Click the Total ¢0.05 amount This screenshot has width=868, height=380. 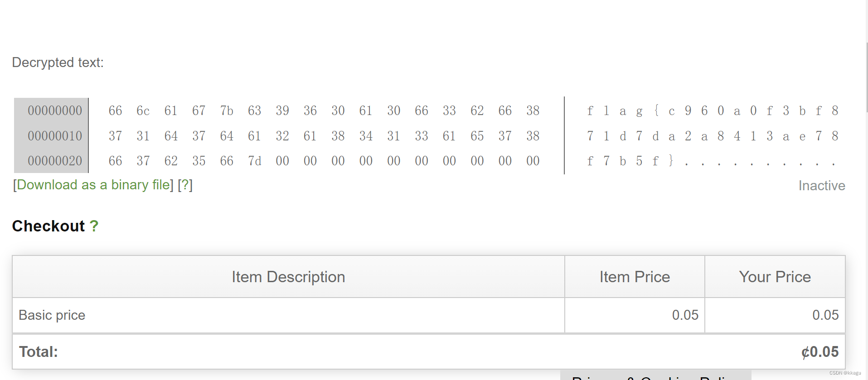click(820, 352)
